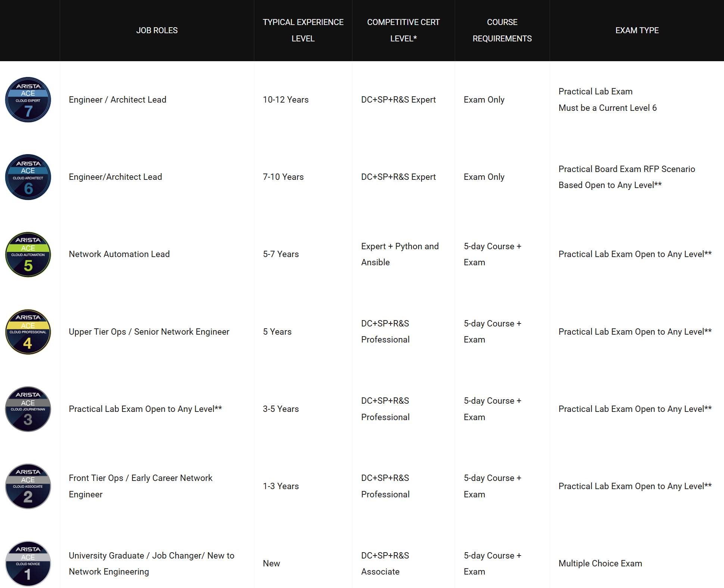The height and width of the screenshot is (588, 724).
Task: Click the Must be a Current Level 6 text
Action: click(x=608, y=108)
